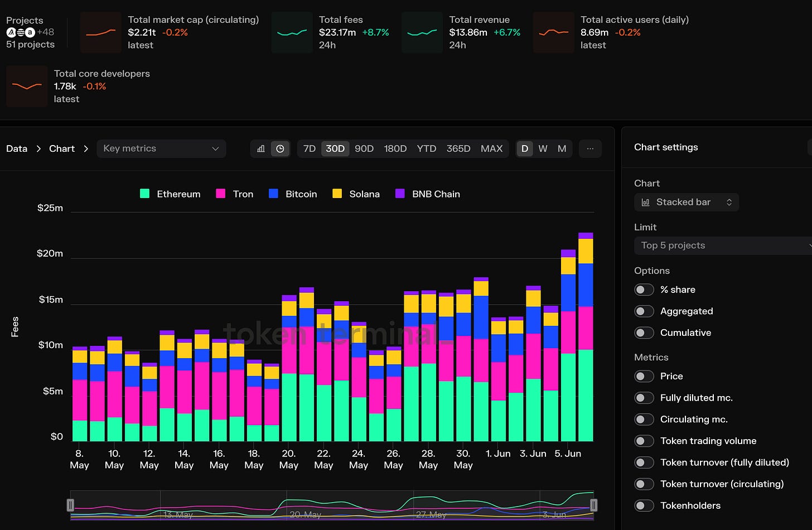Click the $23.17m total fees value
The image size is (812, 530).
(x=337, y=32)
